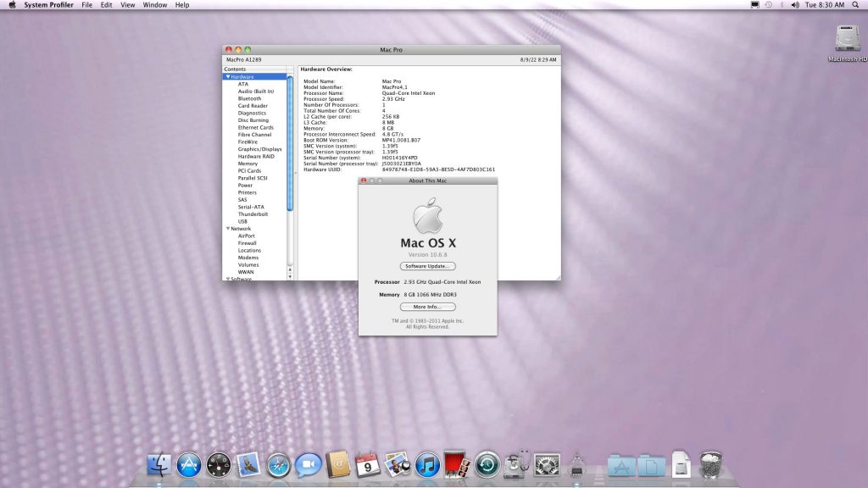Select Hardware RAID in the sidebar
Image resolution: width=868 pixels, height=488 pixels.
[x=256, y=156]
